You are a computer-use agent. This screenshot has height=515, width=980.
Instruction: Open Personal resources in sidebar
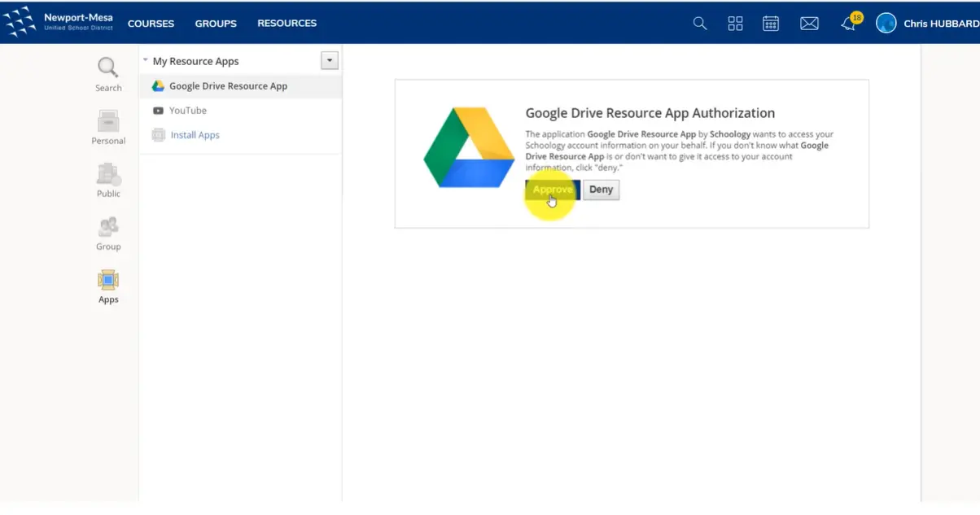(x=108, y=128)
